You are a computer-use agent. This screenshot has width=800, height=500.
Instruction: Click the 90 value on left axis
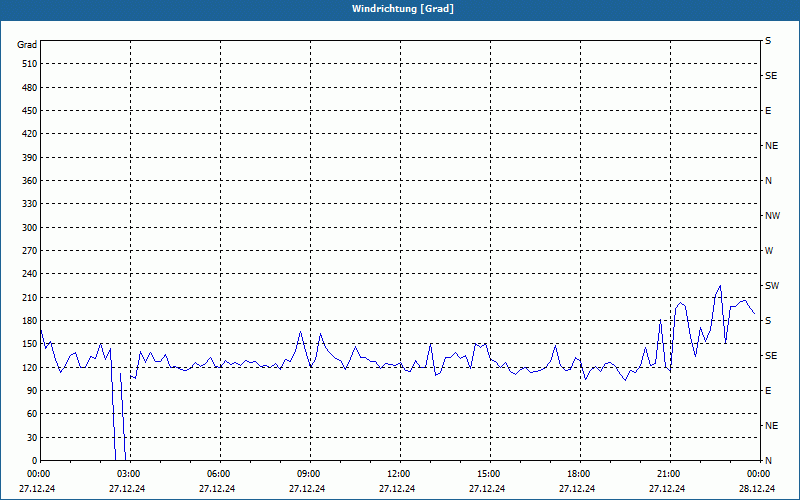click(x=31, y=391)
